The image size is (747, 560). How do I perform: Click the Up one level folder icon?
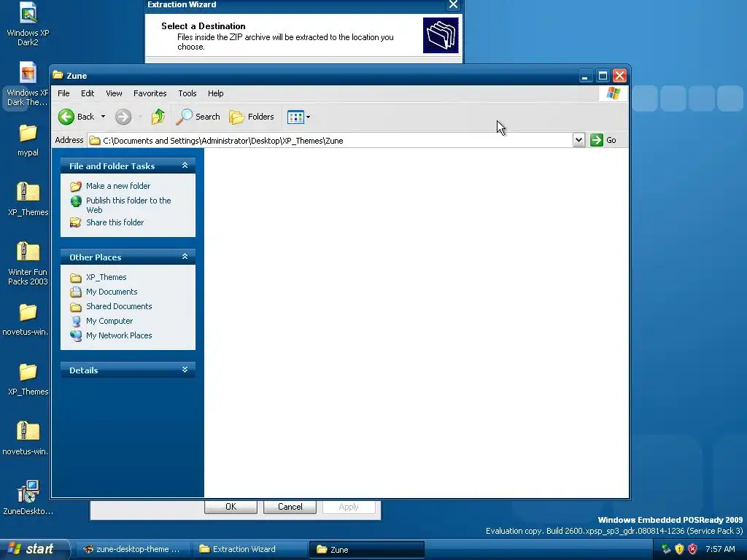click(x=158, y=117)
